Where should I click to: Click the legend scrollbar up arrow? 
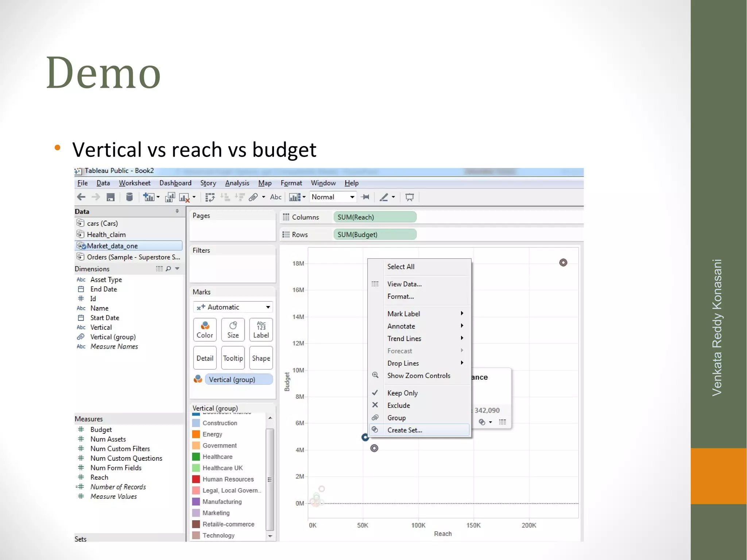pos(270,418)
